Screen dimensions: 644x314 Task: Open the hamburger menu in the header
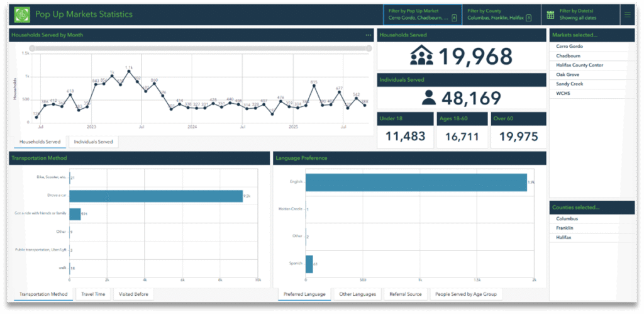[x=627, y=14]
